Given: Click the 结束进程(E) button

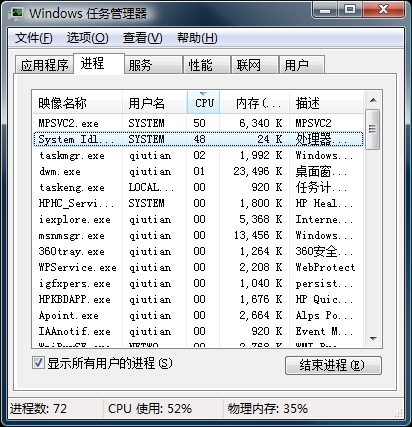Looking at the screenshot, I should tap(333, 365).
